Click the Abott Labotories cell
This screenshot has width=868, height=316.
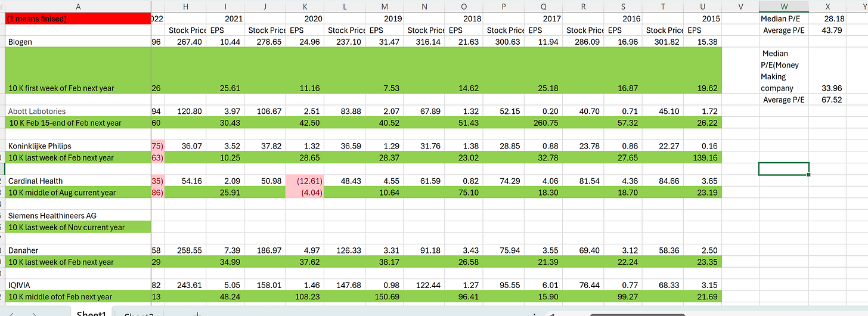coord(79,111)
